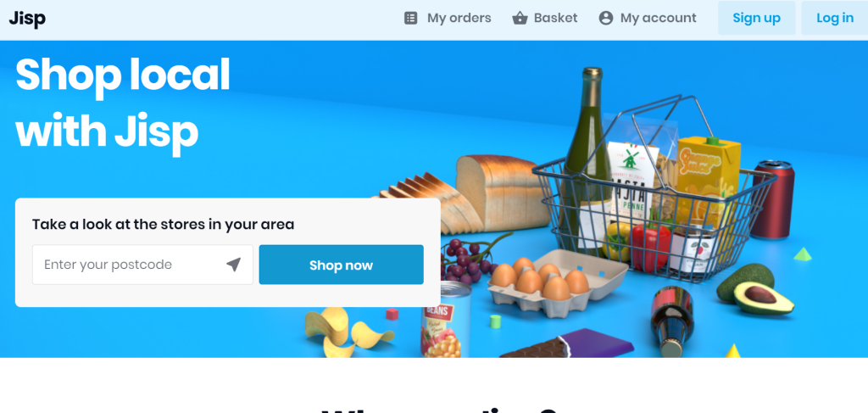
Task: Click the egg carton in hero image
Action: (x=556, y=282)
